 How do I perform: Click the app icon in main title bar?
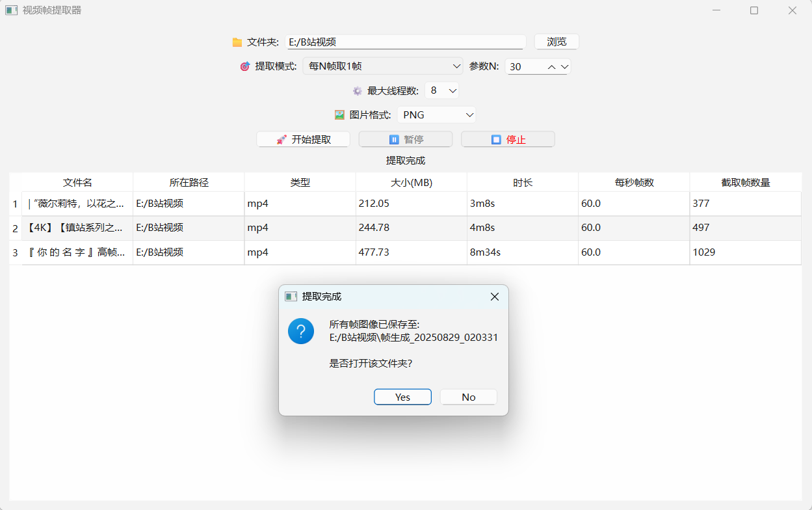[x=11, y=10]
